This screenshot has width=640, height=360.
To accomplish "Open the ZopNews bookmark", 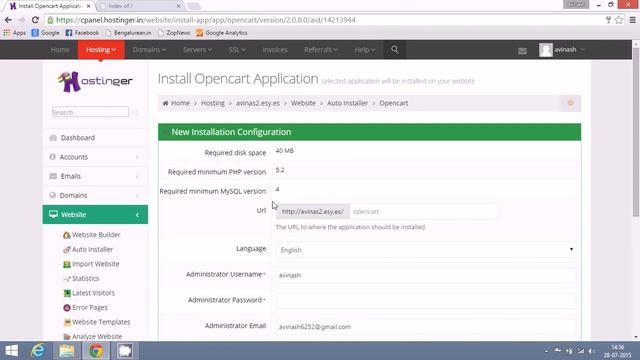I will 174,33.
